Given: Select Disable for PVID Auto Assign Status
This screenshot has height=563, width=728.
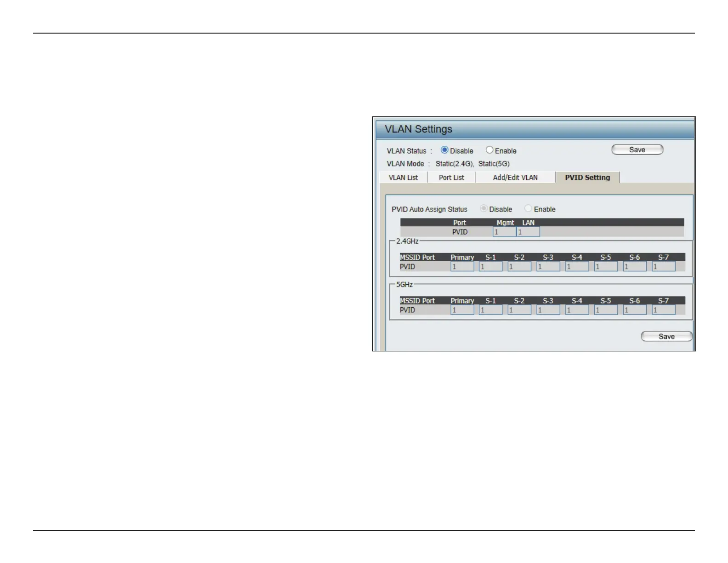Looking at the screenshot, I should click(x=483, y=208).
